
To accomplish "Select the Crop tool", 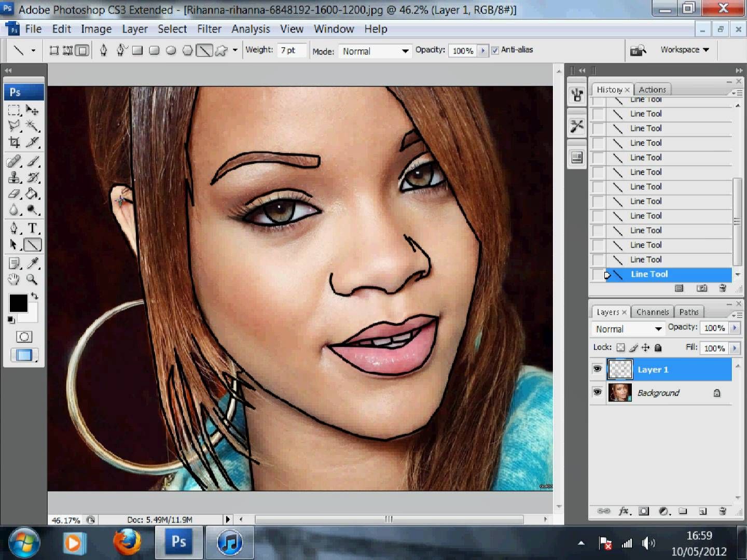I will coord(14,142).
